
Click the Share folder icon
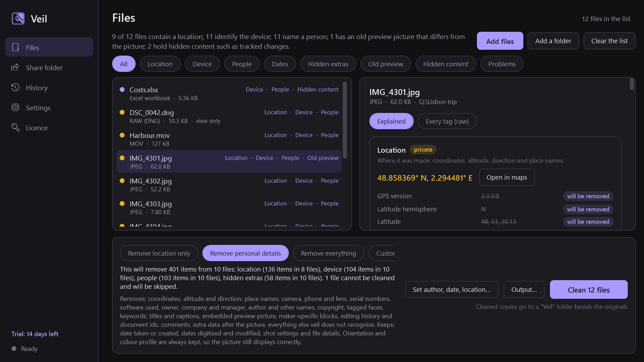(x=15, y=67)
